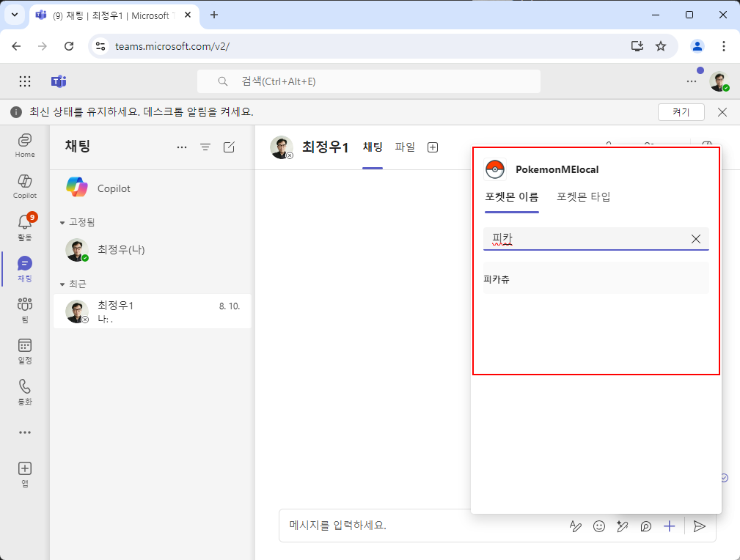Go forward in the browser
Viewport: 740px width, 560px height.
[x=43, y=46]
